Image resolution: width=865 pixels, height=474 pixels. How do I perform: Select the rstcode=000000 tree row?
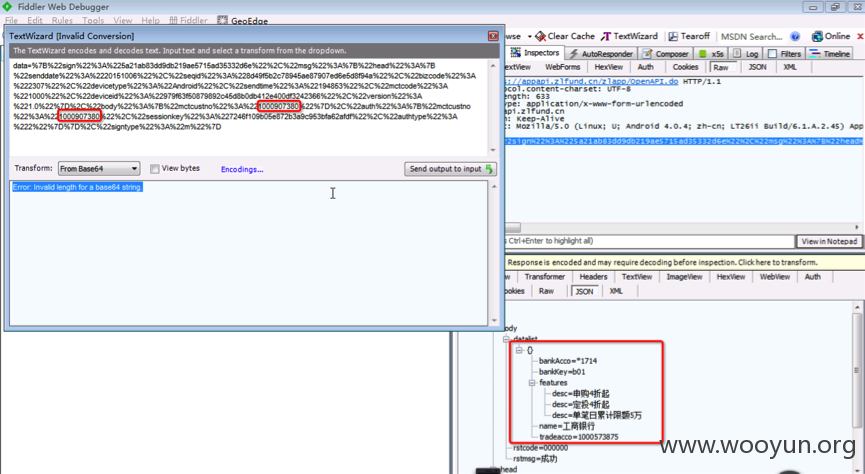pos(540,448)
